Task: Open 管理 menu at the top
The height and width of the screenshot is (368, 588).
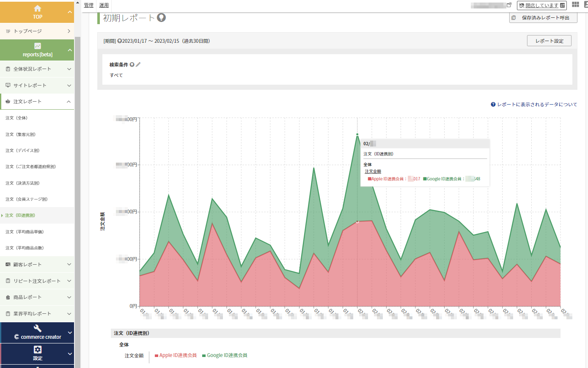Action: [x=89, y=5]
